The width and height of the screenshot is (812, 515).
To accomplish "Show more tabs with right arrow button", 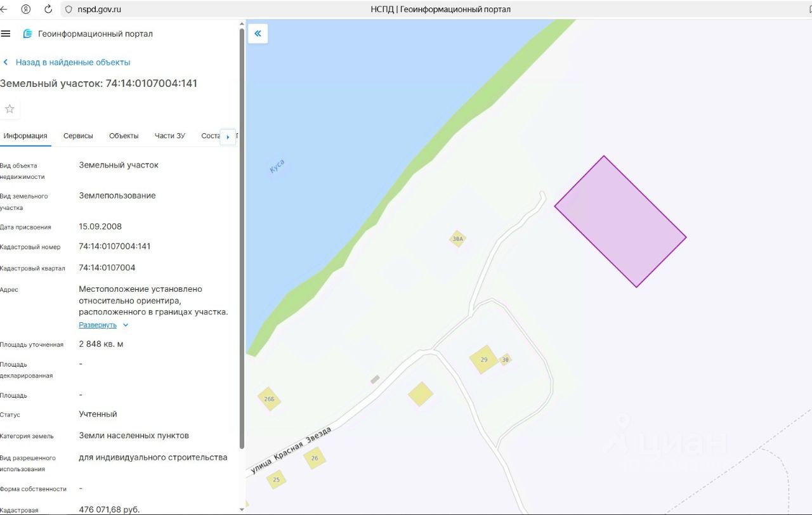I will coord(228,136).
